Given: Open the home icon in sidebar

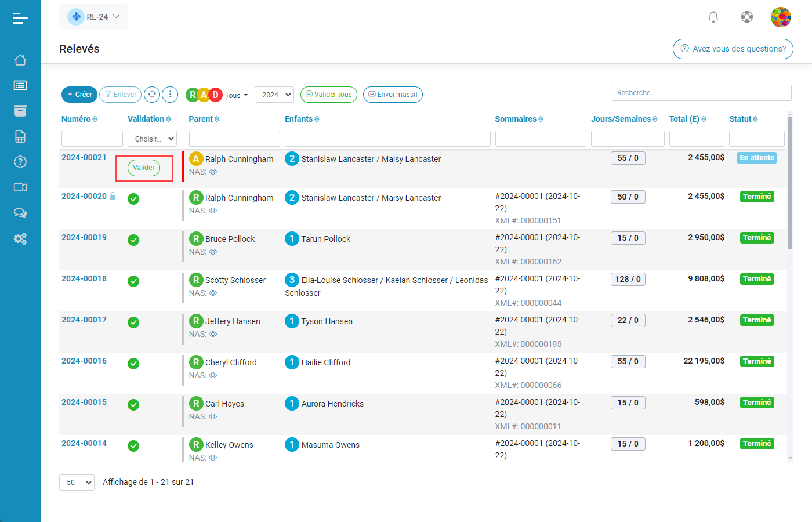Looking at the screenshot, I should point(20,60).
